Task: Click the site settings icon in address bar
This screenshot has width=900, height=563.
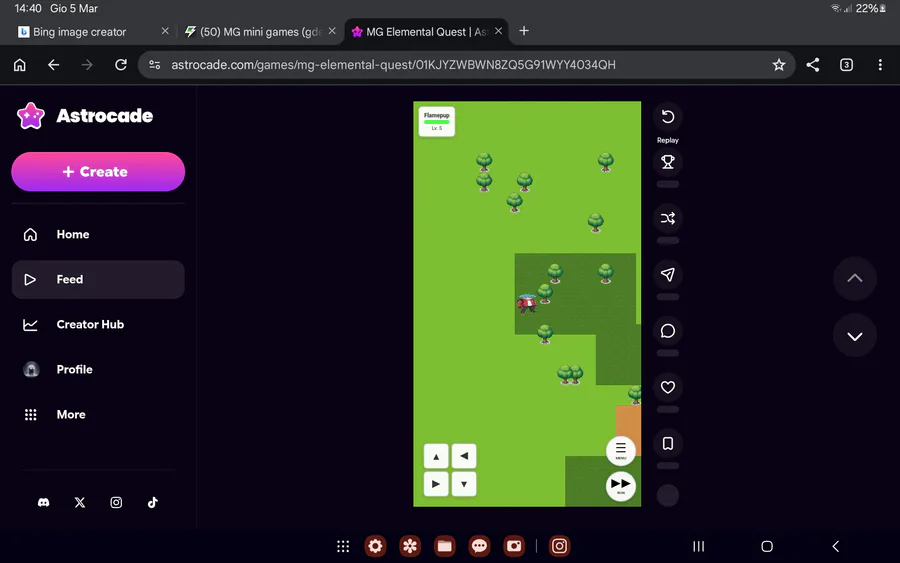Action: pos(154,65)
